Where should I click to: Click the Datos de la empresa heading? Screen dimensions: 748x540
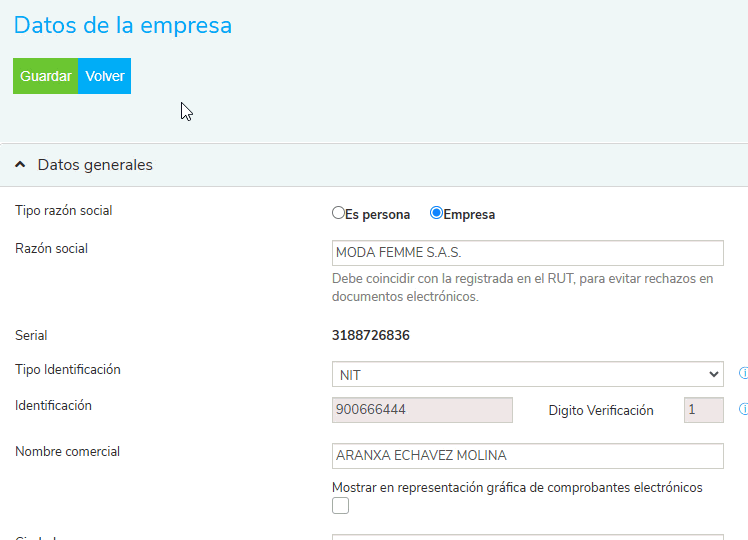coord(122,26)
